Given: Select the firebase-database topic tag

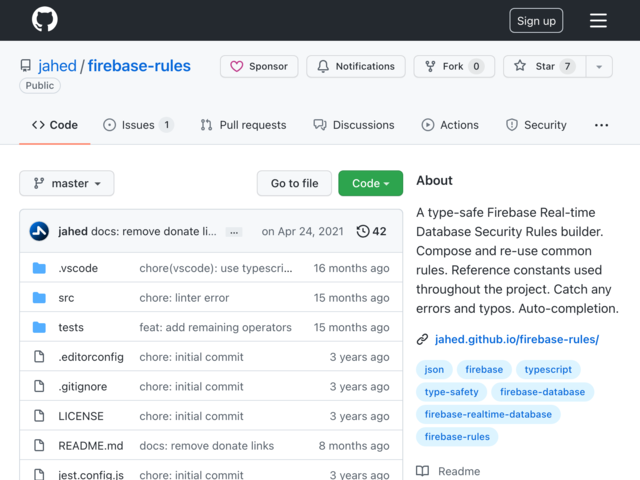Looking at the screenshot, I should 542,392.
